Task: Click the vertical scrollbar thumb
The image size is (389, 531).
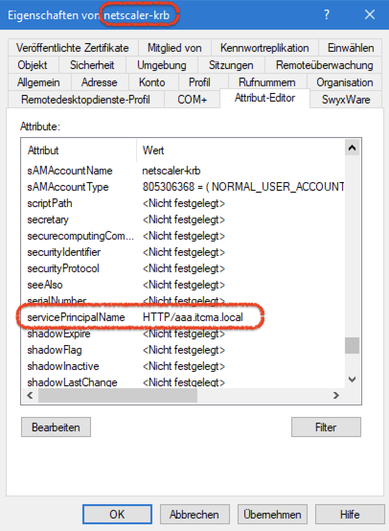Action: tap(352, 346)
